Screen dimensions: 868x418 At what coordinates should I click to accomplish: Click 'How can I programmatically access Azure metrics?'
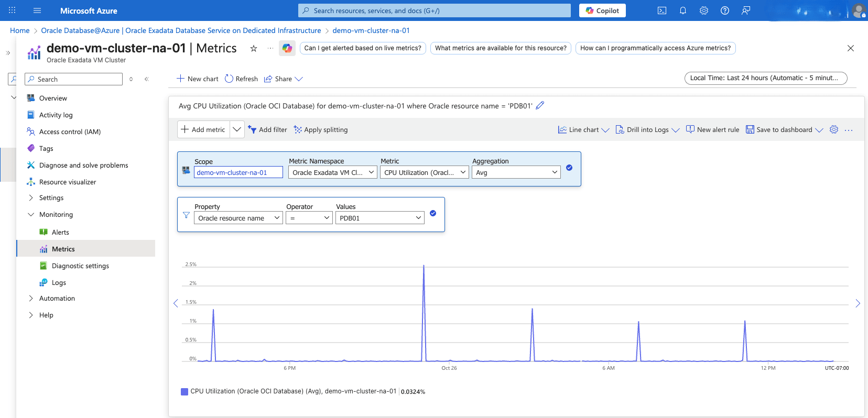(x=656, y=48)
